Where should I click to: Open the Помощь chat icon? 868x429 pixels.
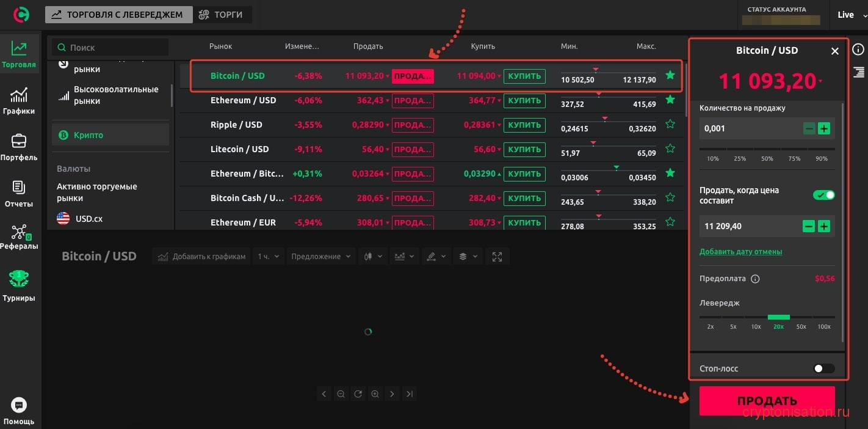click(19, 405)
